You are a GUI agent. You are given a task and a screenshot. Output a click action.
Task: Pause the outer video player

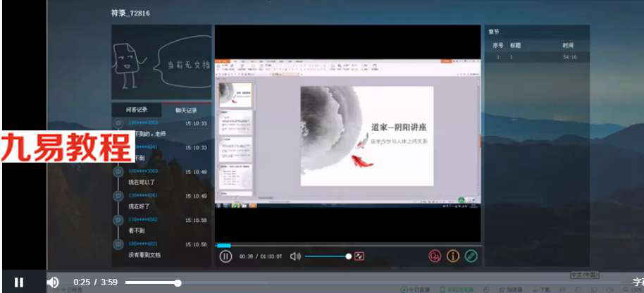click(19, 282)
